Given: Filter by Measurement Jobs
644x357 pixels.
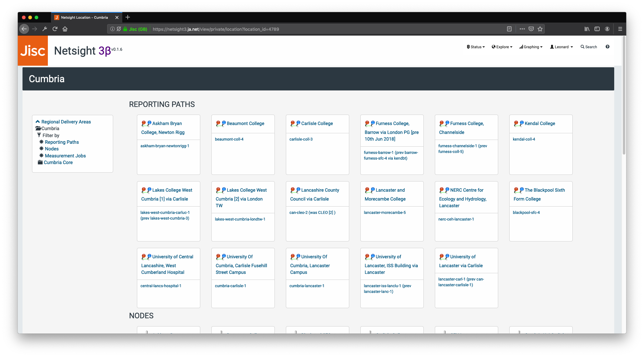Looking at the screenshot, I should coord(65,156).
